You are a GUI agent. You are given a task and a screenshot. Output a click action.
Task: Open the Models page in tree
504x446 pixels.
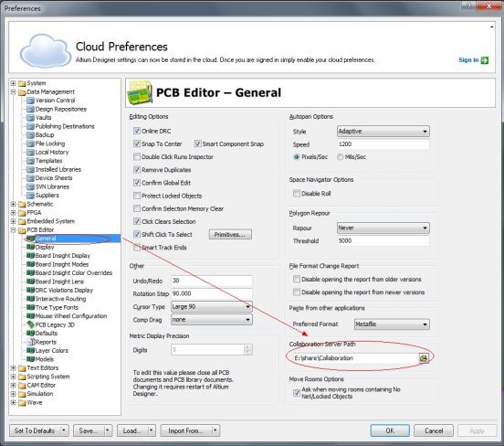(x=45, y=359)
